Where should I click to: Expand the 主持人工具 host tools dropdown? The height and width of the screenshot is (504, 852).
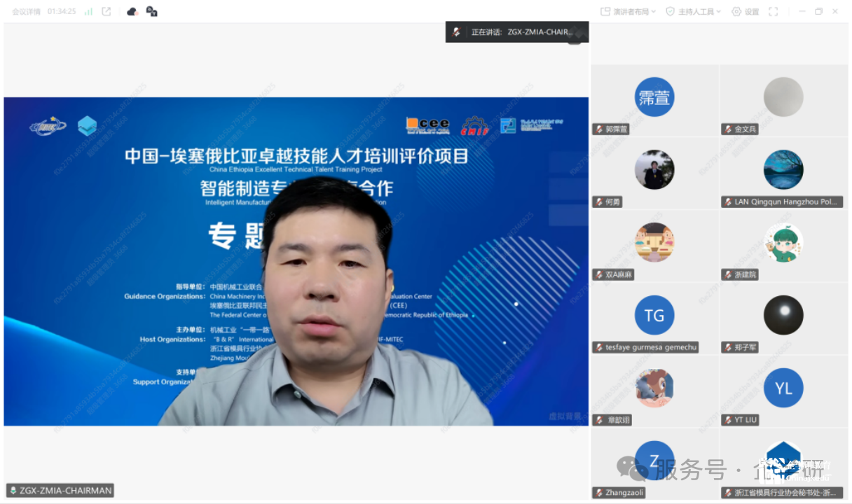pos(693,11)
